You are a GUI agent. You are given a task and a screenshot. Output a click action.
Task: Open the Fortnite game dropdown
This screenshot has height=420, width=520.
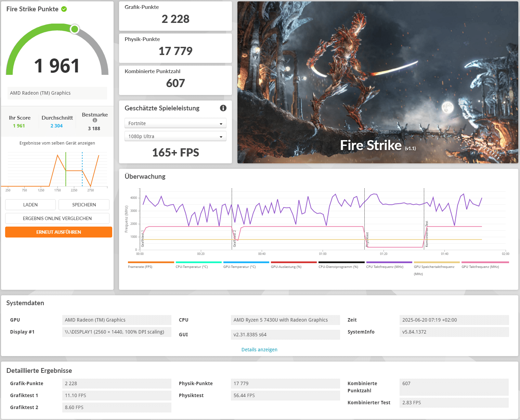click(x=175, y=123)
